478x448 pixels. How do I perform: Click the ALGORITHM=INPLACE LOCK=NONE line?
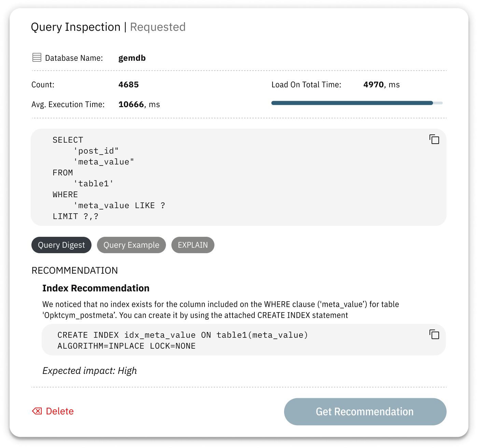point(126,346)
